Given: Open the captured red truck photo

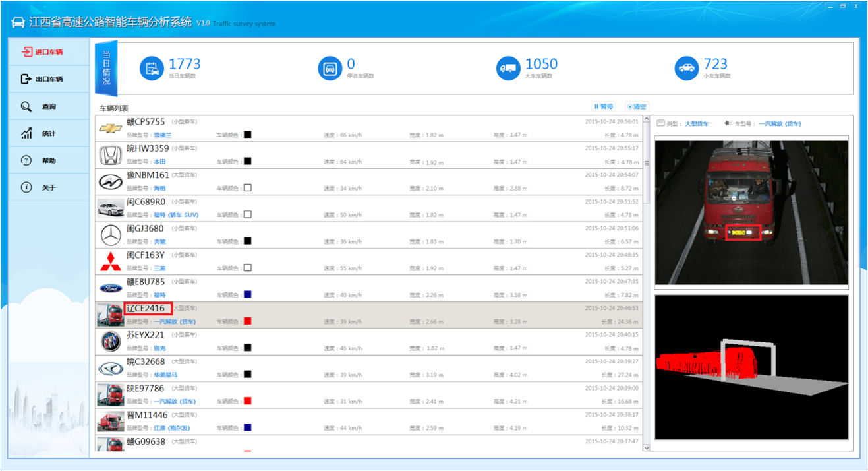Looking at the screenshot, I should click(x=751, y=212).
